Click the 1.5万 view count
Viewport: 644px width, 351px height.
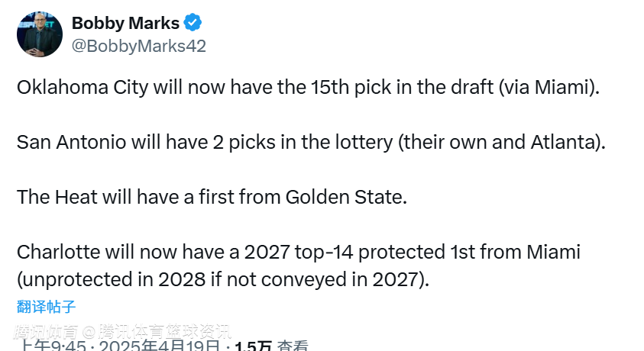pyautogui.click(x=253, y=346)
